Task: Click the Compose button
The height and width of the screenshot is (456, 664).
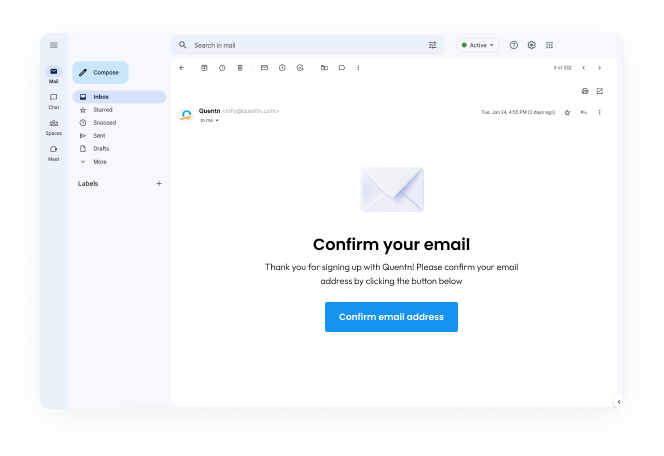Action: (x=100, y=72)
